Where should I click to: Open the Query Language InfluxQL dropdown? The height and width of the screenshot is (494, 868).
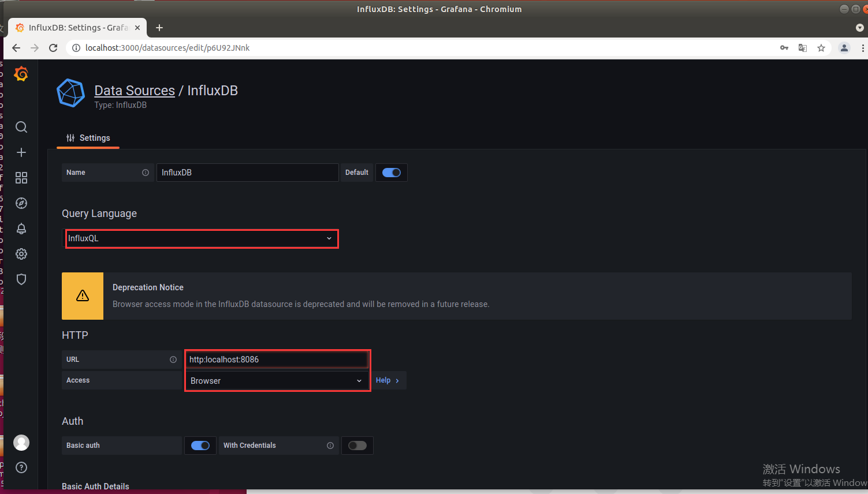click(x=202, y=238)
